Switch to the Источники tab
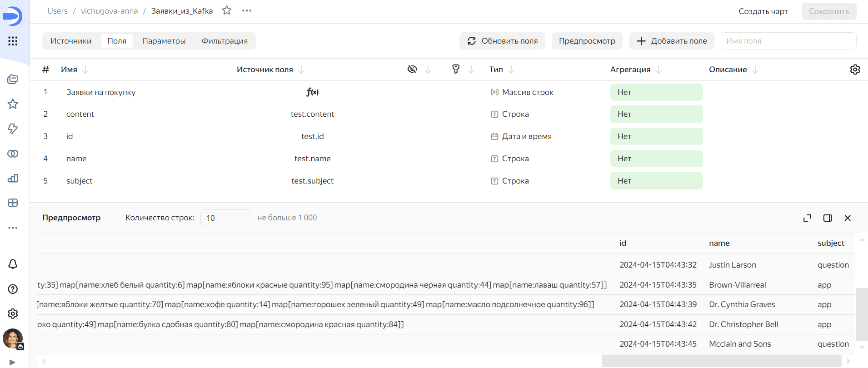Viewport: 868px width, 368px height. 71,41
